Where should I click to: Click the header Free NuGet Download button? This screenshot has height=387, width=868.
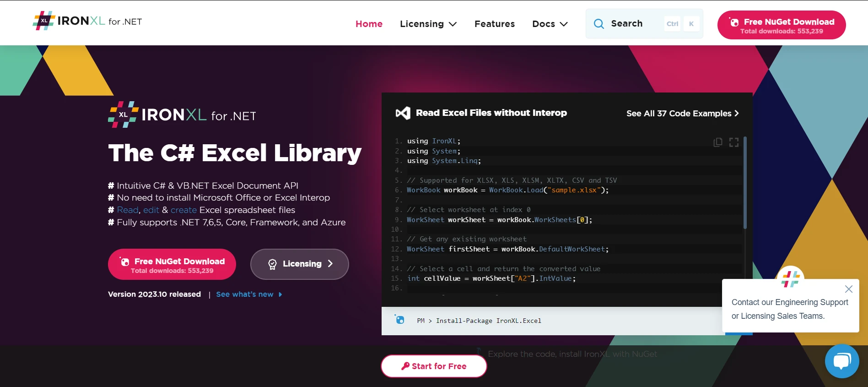point(782,25)
